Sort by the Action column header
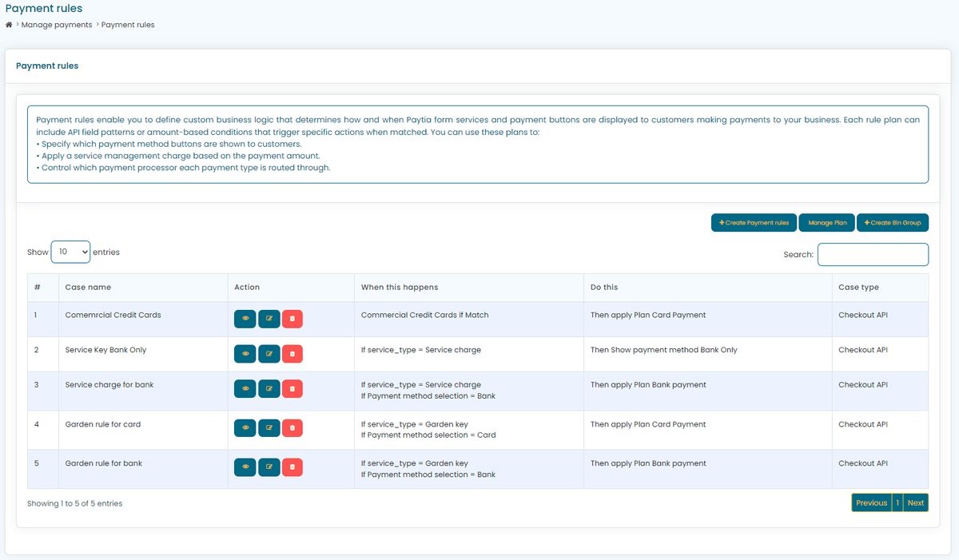 click(291, 288)
